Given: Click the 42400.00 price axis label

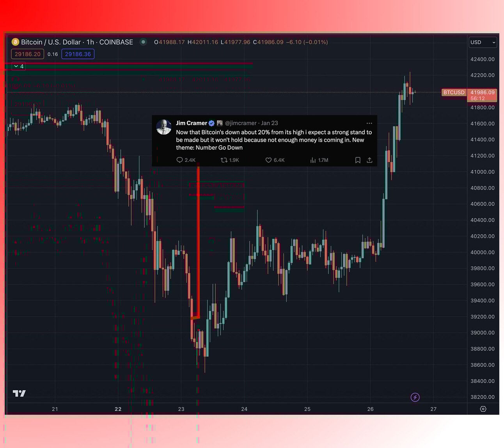Looking at the screenshot, I should [x=483, y=59].
